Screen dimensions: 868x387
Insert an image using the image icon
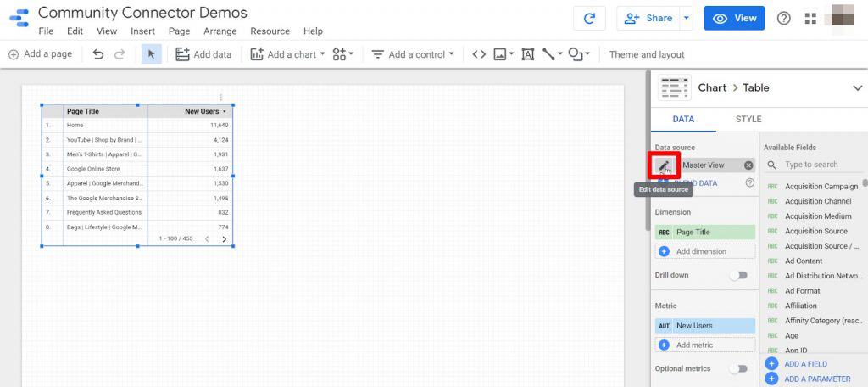pyautogui.click(x=500, y=54)
